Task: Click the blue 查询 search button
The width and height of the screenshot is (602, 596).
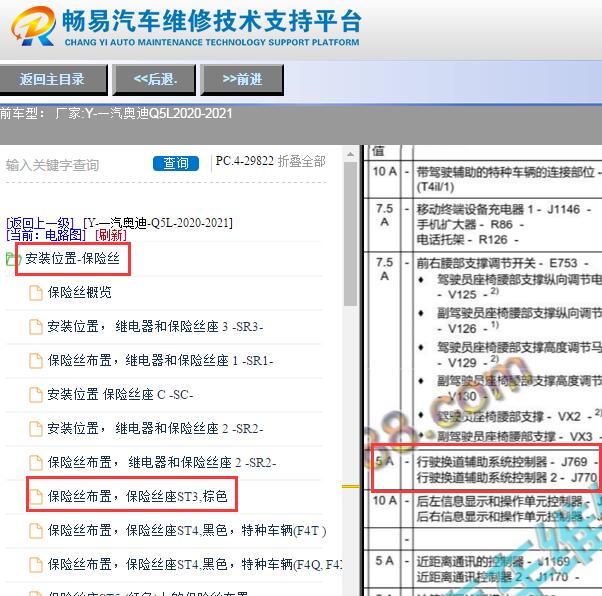Action: [x=176, y=163]
